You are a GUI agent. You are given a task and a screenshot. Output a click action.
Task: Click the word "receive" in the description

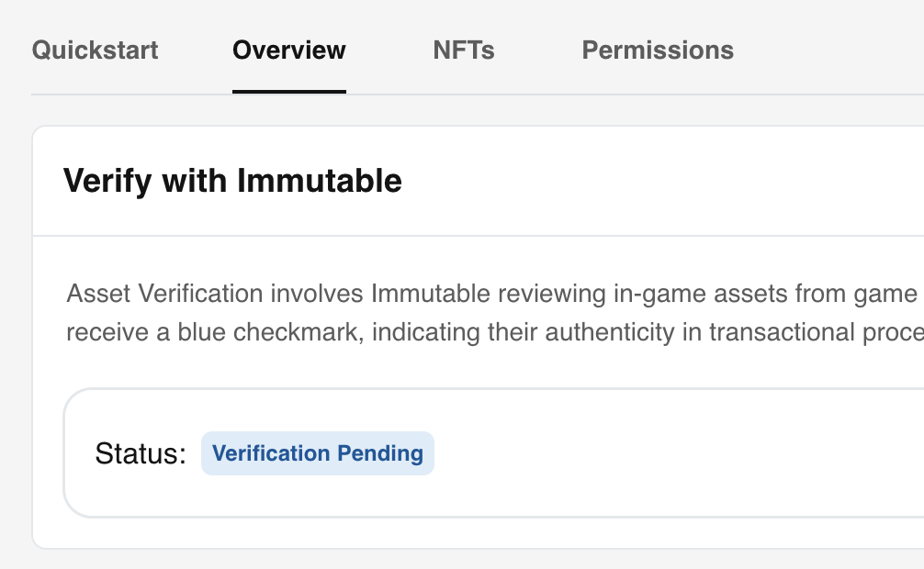tap(107, 332)
